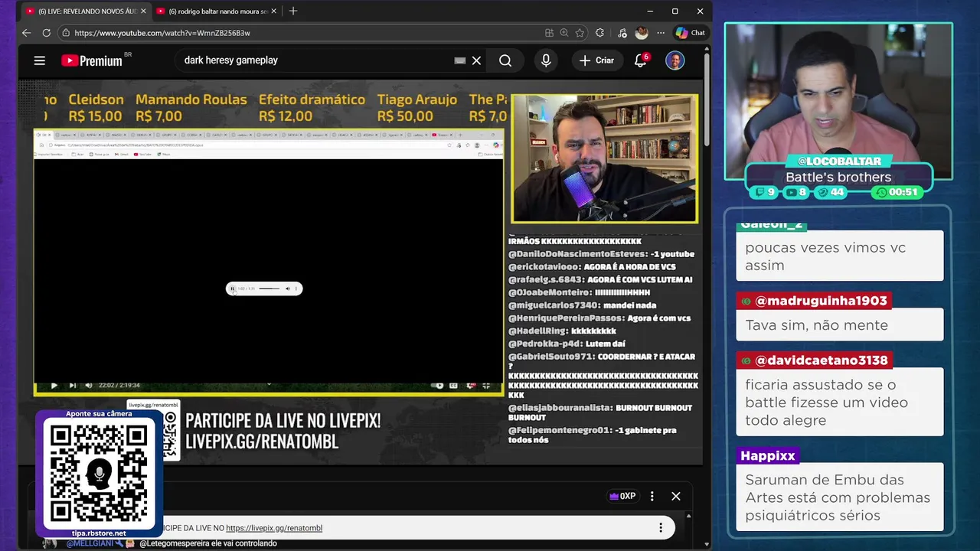Click the 00:51 overlay timer
Viewport: 980px width, 551px height.
pos(897,192)
